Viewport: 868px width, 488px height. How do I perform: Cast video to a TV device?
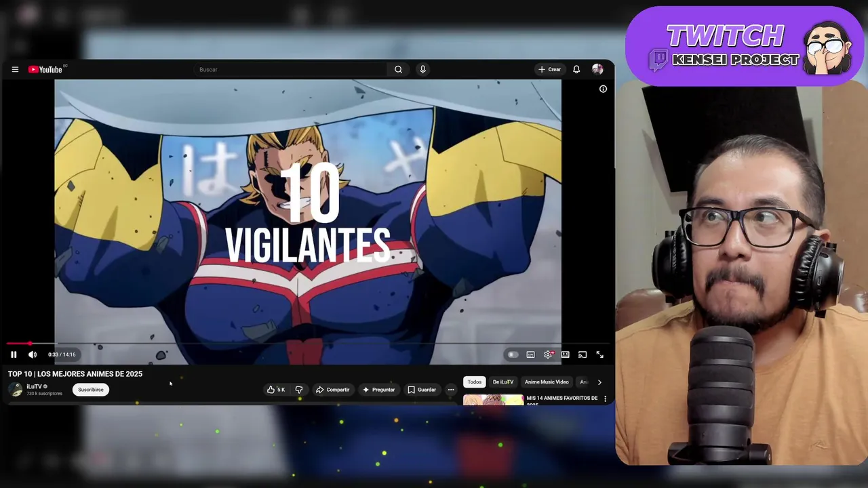click(x=583, y=354)
